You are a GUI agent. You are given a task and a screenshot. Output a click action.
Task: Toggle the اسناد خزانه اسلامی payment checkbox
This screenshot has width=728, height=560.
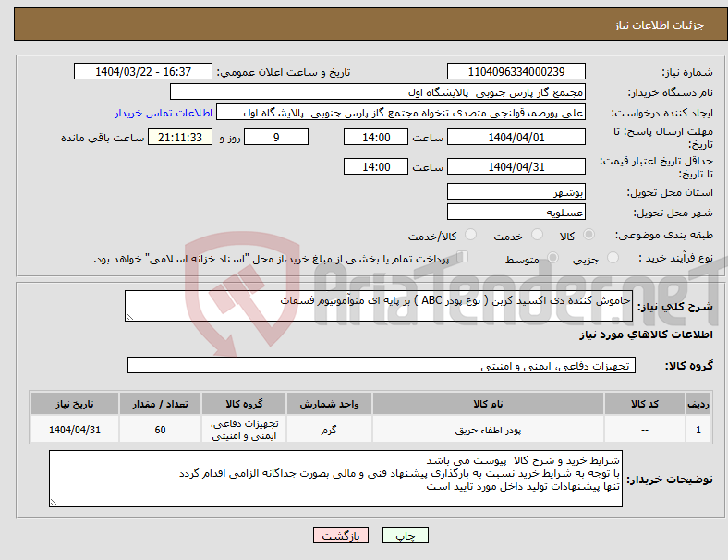(x=463, y=257)
